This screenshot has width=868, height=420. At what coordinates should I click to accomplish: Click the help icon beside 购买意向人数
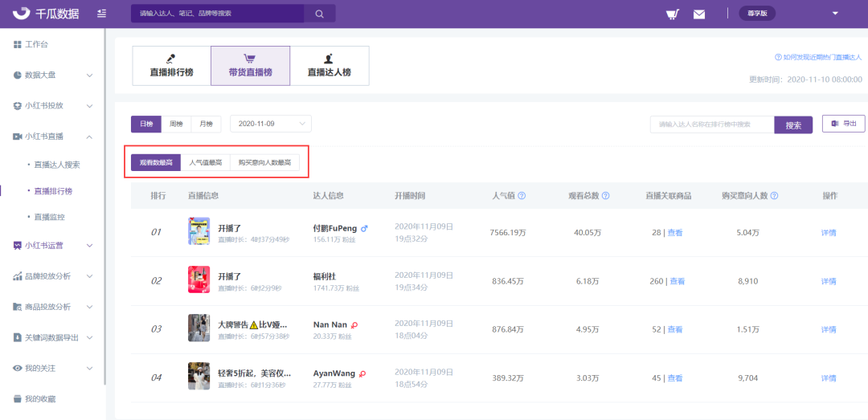(x=775, y=196)
